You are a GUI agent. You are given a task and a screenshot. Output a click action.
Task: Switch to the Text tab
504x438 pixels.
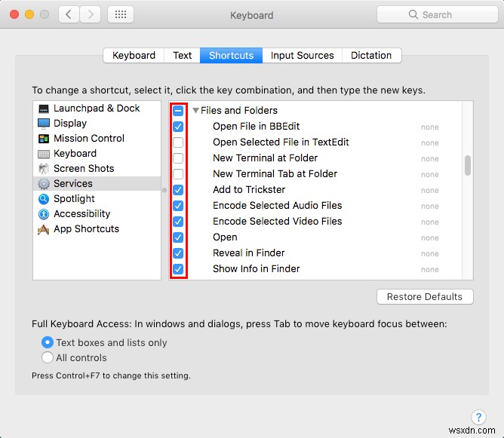point(183,55)
